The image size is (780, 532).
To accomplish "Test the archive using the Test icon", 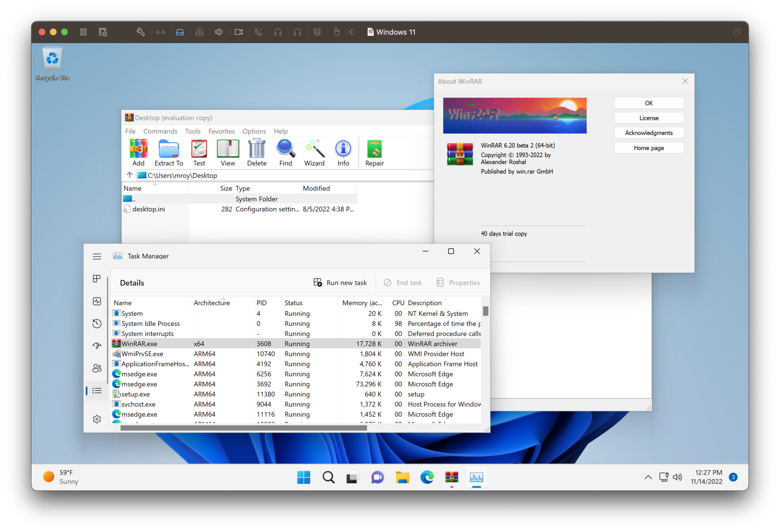I will (x=199, y=152).
